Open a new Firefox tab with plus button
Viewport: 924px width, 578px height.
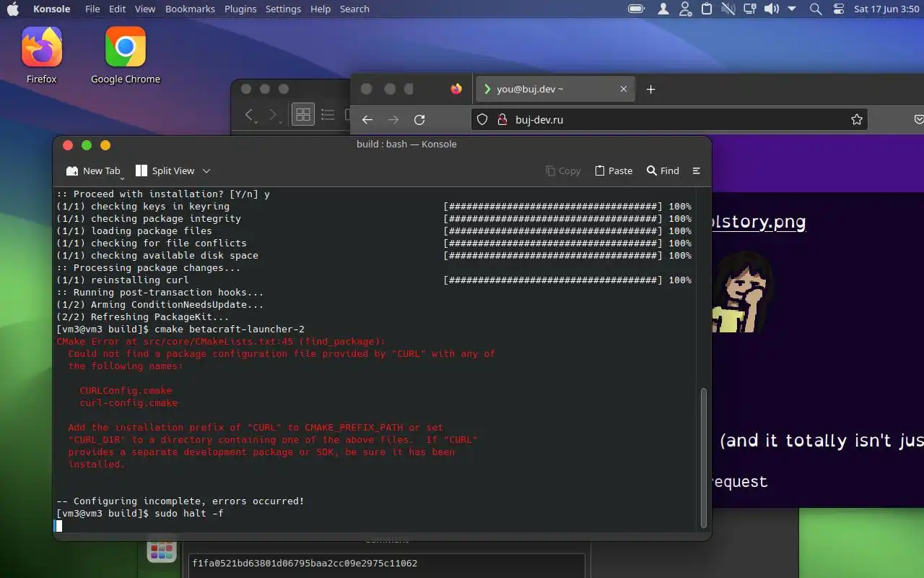click(x=650, y=89)
